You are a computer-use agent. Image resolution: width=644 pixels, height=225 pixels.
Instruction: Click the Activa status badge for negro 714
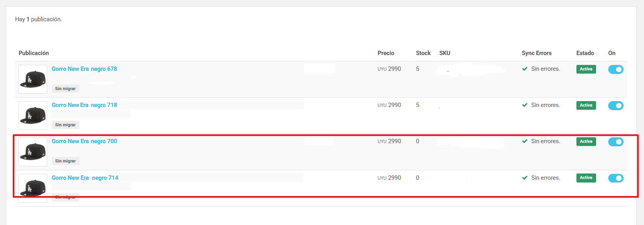coord(586,178)
